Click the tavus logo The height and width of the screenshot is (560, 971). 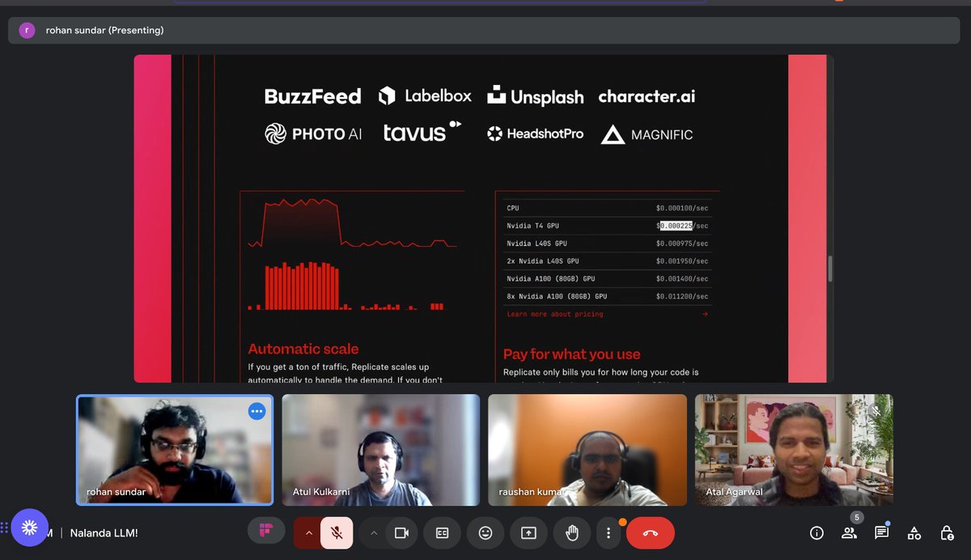422,133
